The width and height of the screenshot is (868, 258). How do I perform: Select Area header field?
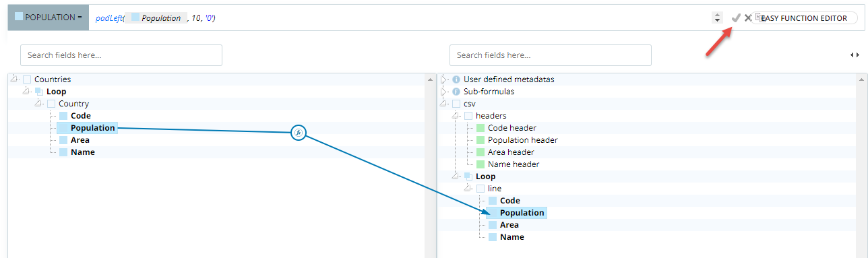511,152
